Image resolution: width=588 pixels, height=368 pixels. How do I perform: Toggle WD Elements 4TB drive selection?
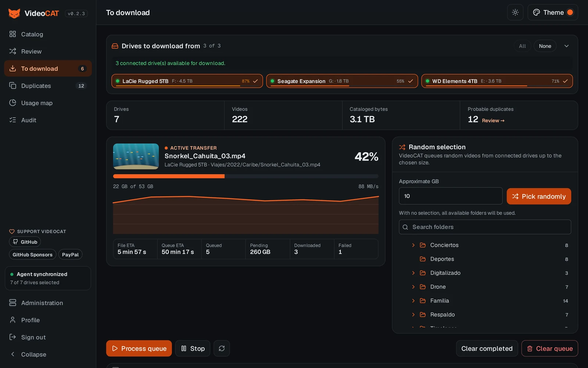[x=497, y=81]
